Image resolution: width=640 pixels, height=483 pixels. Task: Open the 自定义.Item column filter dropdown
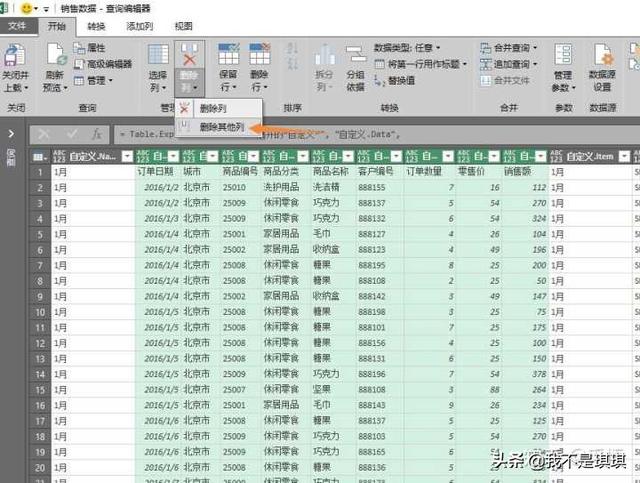tap(624, 156)
